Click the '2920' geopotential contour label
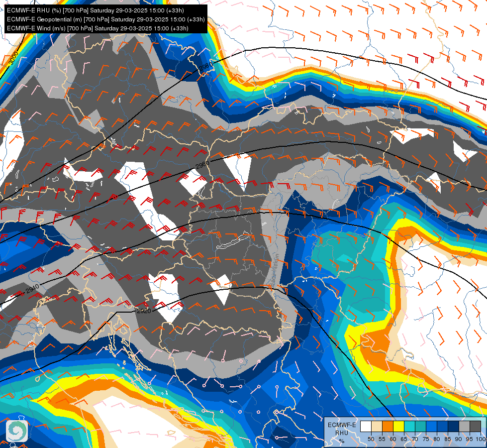The height and width of the screenshot is (448, 487). click(x=144, y=311)
